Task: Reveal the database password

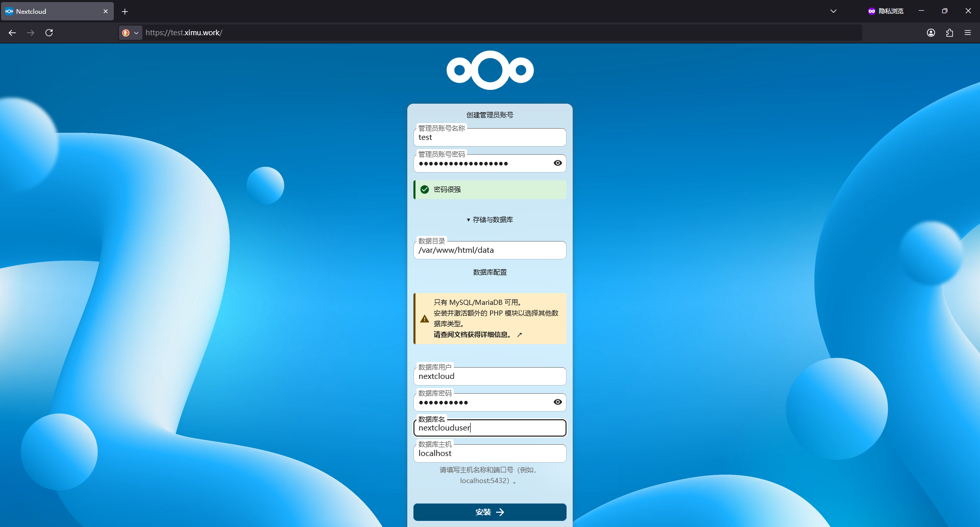Action: pyautogui.click(x=558, y=402)
